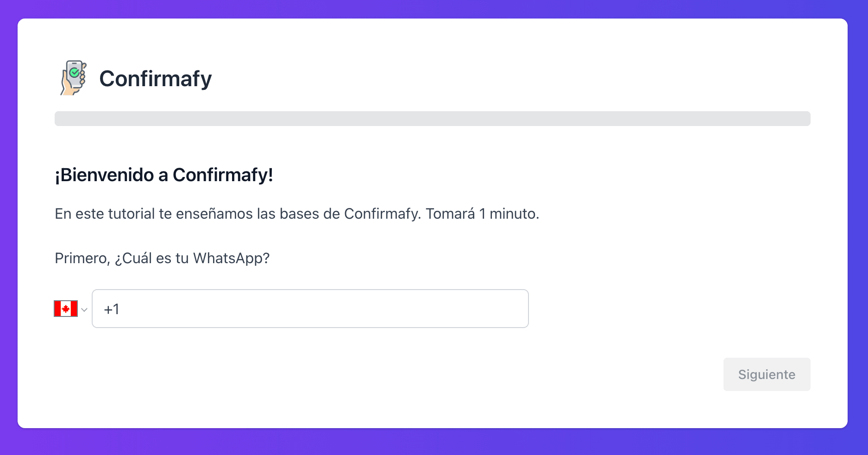Click the word Tomará 1 minuto

(483, 214)
